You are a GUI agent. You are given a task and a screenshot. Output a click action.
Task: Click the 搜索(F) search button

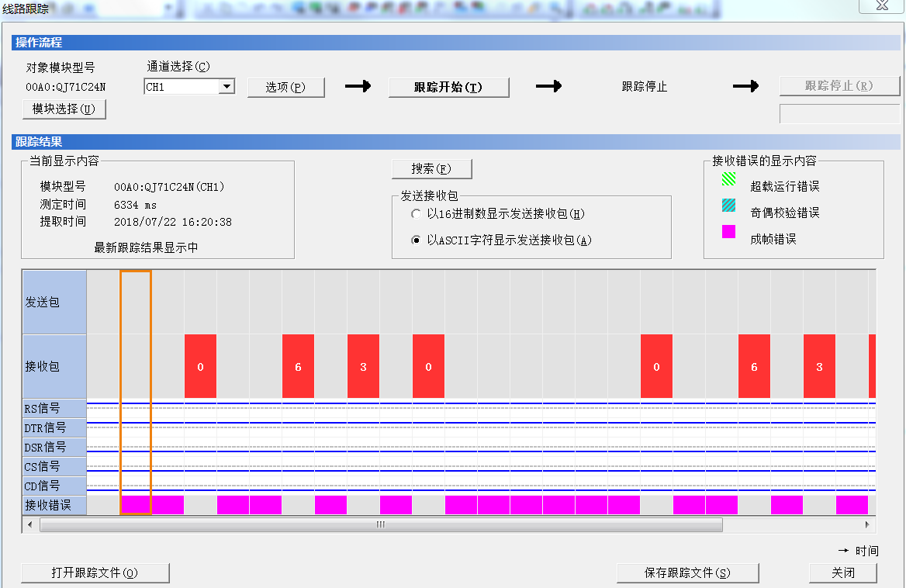(431, 169)
